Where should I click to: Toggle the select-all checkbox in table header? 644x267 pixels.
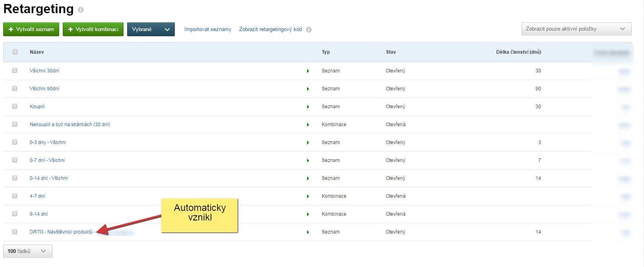coord(15,52)
